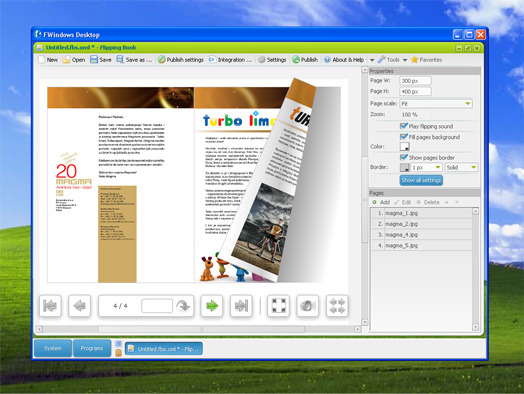Click the small trash icon on taskbar
Screen dimensions: 524x394
118,353
